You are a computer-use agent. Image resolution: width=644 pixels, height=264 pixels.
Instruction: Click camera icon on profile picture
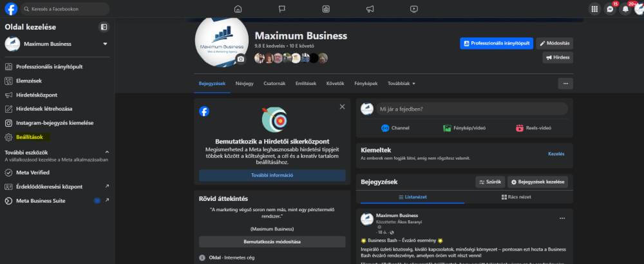click(241, 59)
